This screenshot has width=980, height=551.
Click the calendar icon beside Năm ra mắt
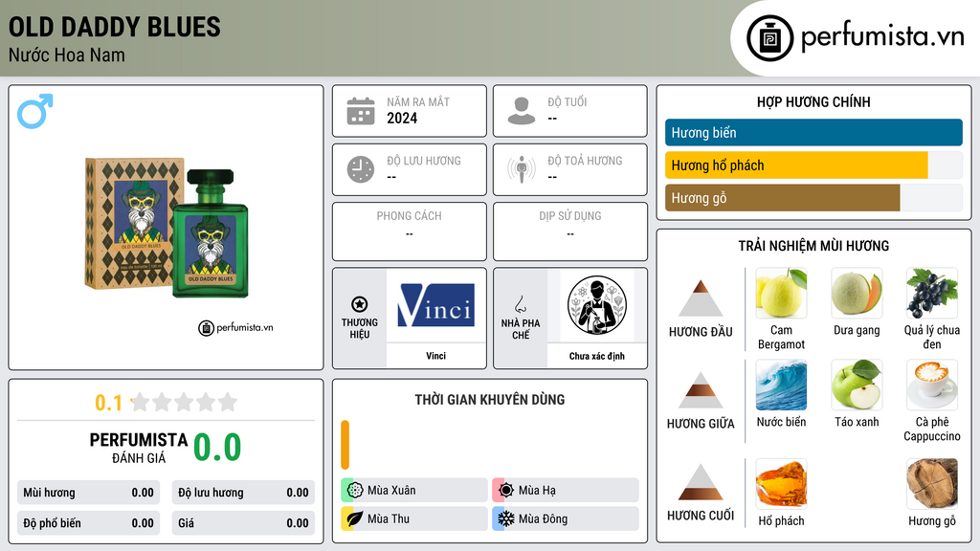[x=361, y=111]
